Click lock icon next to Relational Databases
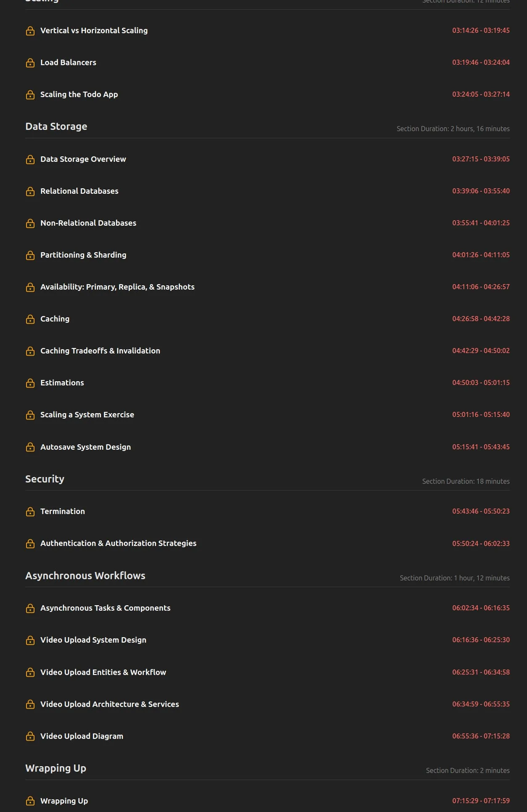The height and width of the screenshot is (812, 527). (30, 191)
